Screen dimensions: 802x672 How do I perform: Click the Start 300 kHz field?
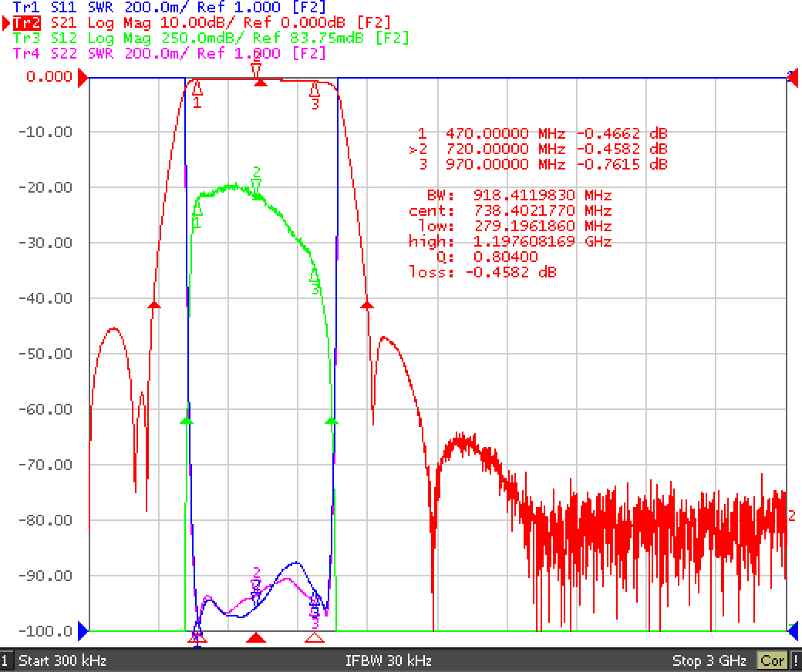point(62,660)
